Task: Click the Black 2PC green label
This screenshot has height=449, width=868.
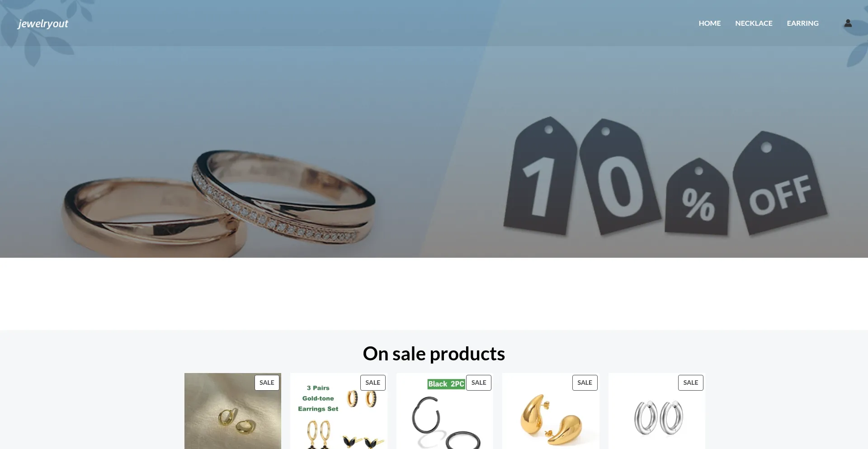Action: [446, 384]
